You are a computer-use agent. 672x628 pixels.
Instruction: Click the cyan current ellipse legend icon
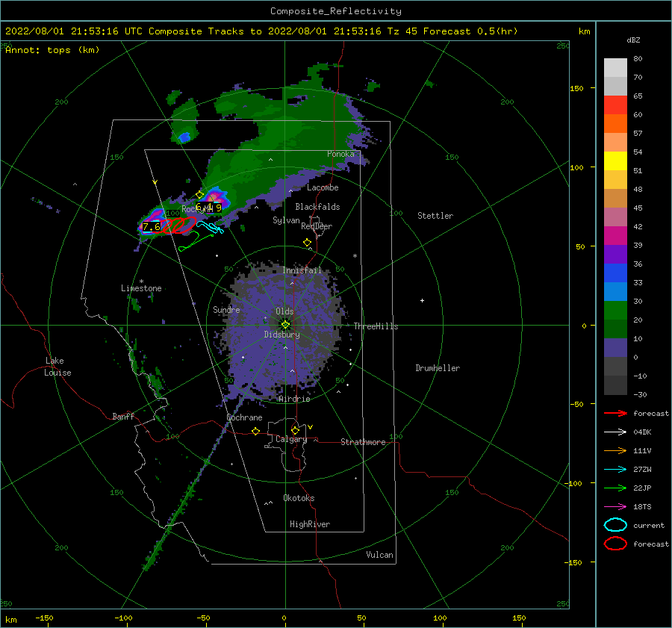pos(615,525)
